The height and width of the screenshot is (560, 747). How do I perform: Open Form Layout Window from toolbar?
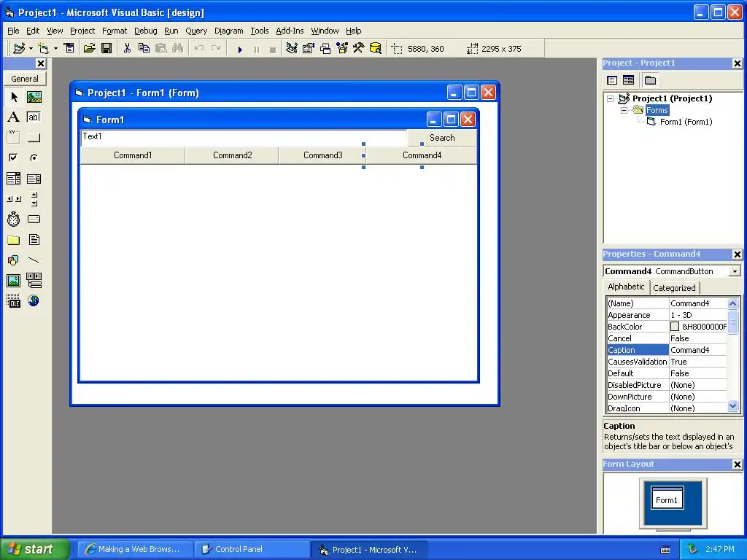coord(325,49)
